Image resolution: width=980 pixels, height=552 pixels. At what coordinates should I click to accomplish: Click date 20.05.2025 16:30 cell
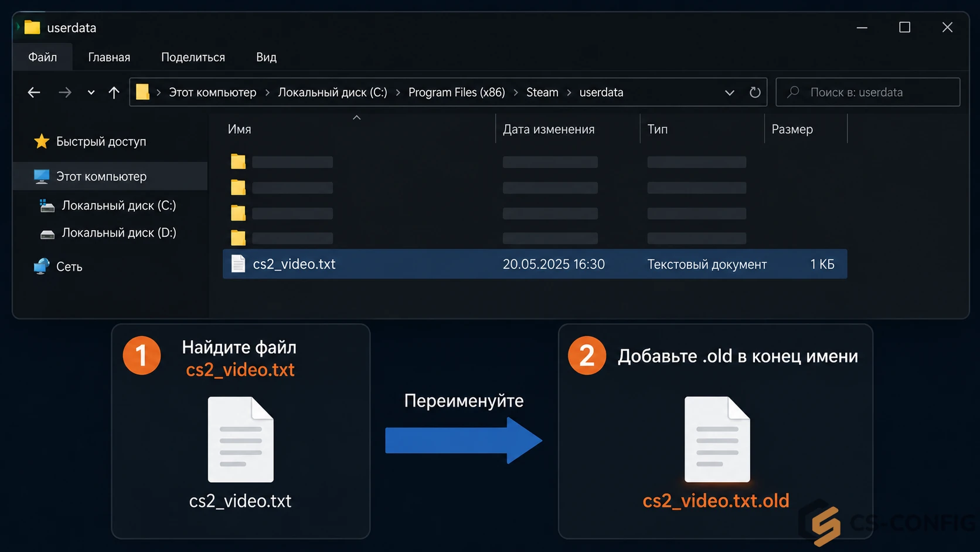tap(553, 264)
